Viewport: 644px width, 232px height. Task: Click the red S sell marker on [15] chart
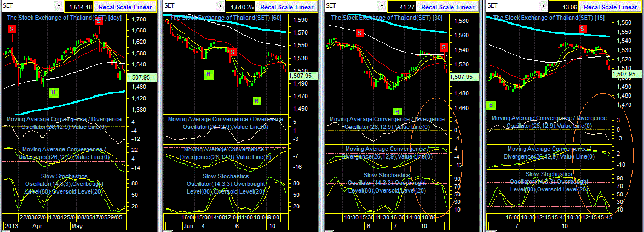(x=583, y=29)
